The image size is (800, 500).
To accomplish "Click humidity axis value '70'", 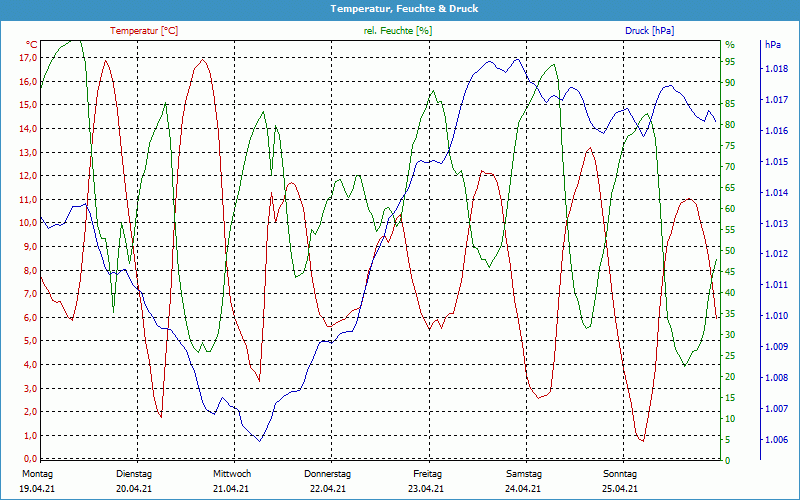I will pos(730,167).
